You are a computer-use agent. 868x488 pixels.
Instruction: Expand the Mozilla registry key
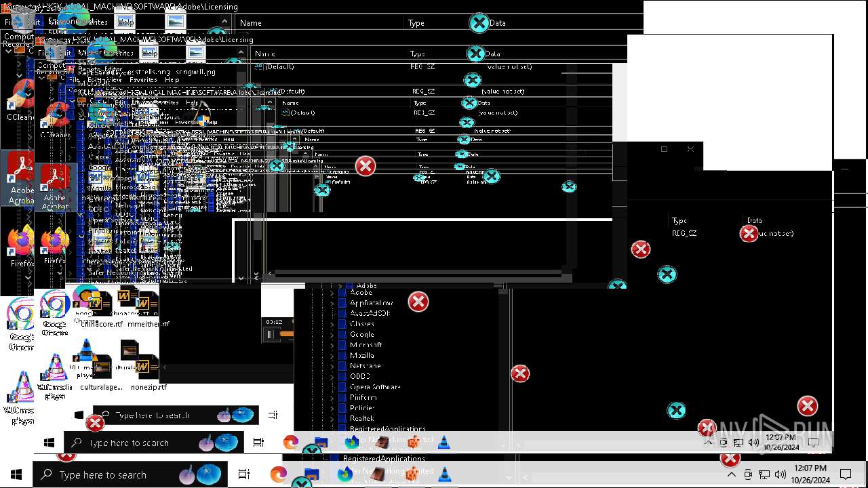pyautogui.click(x=332, y=355)
